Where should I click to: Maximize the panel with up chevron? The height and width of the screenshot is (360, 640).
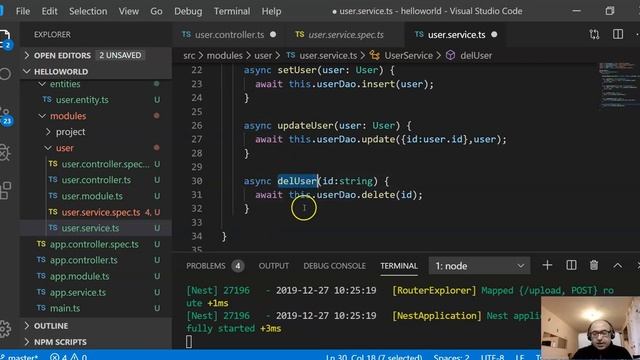[618, 266]
